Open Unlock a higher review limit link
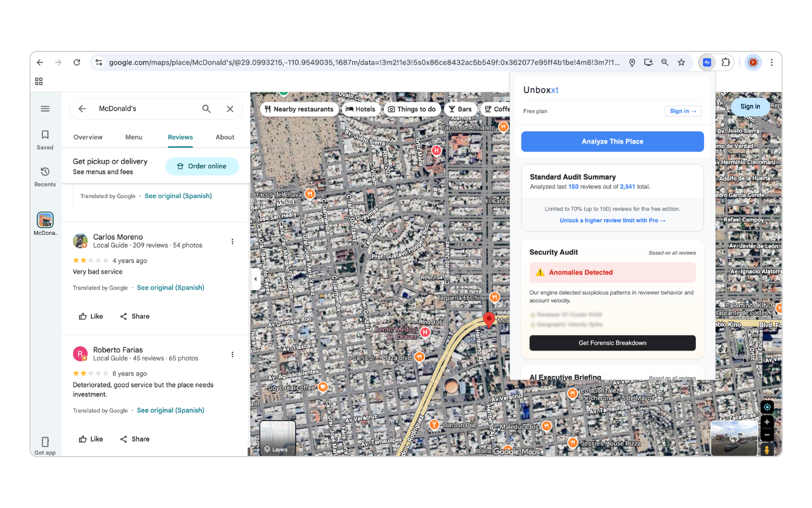The height and width of the screenshot is (508, 812). click(x=612, y=220)
